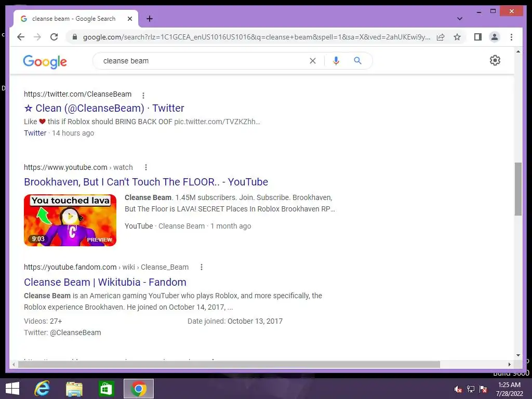Open more options for the Twitter result
This screenshot has height=399, width=532.
143,96
